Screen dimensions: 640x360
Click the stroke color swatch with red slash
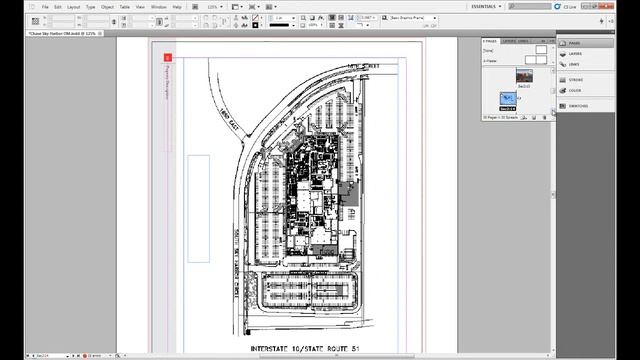(x=256, y=18)
